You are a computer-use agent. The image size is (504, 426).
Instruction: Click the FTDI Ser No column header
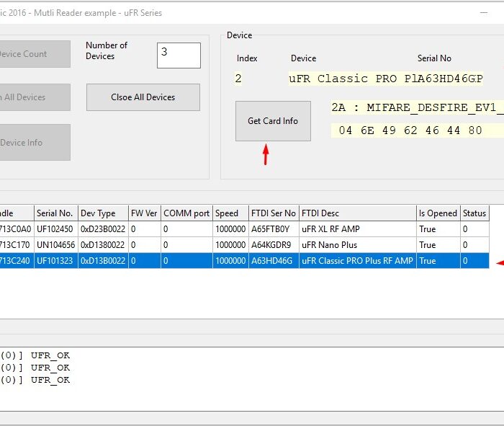[x=274, y=213]
